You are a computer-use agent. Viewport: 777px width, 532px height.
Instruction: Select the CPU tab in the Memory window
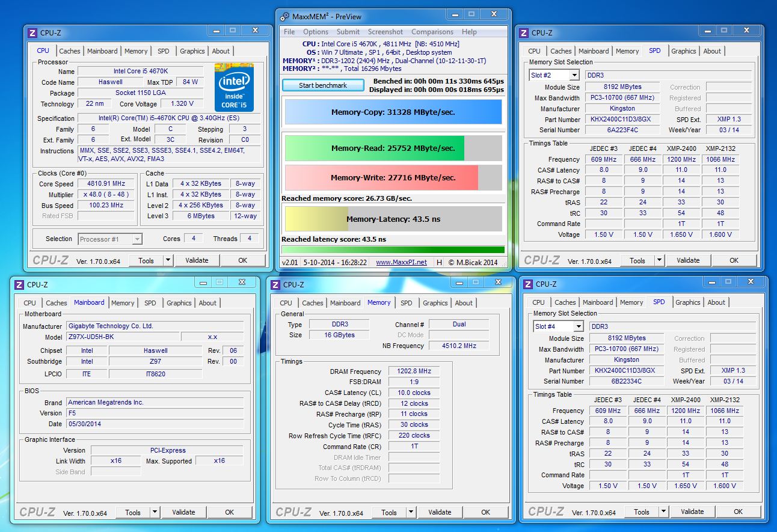point(286,303)
